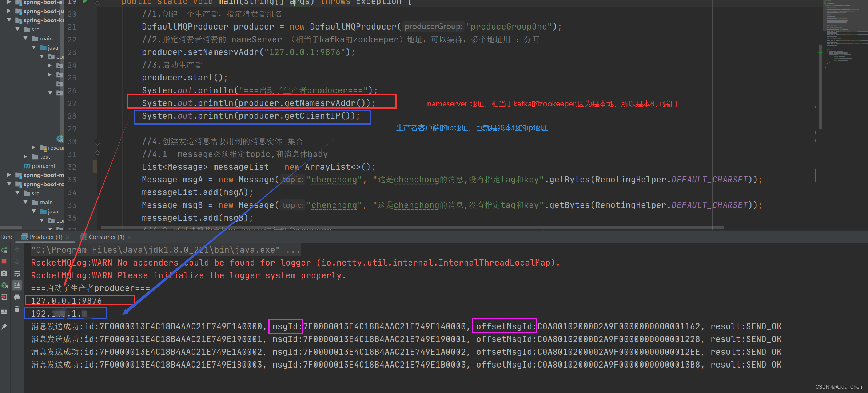The height and width of the screenshot is (393, 868).
Task: Click the Producer tab window icon
Action: point(24,237)
